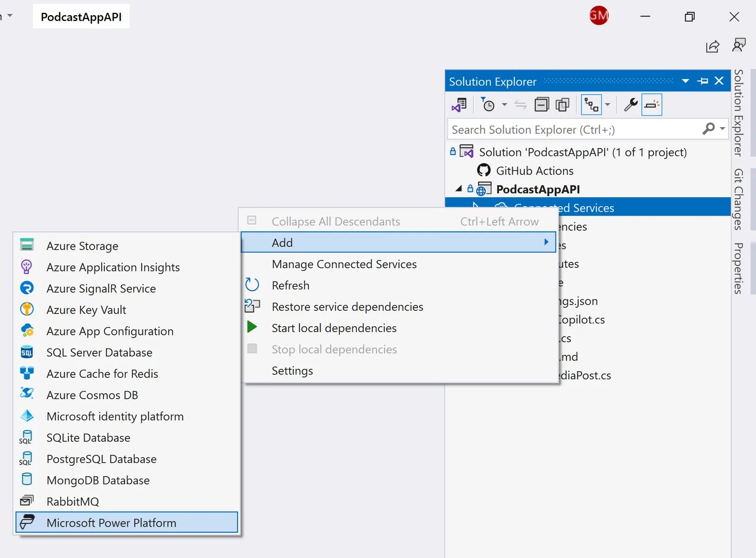The image size is (756, 558).
Task: Select Microsoft Power Platform
Action: [x=127, y=523]
